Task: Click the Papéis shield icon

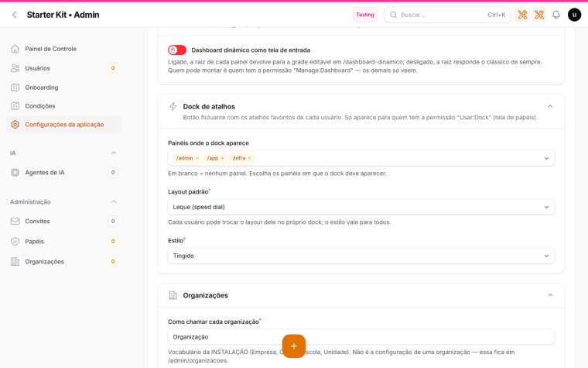Action: click(15, 242)
